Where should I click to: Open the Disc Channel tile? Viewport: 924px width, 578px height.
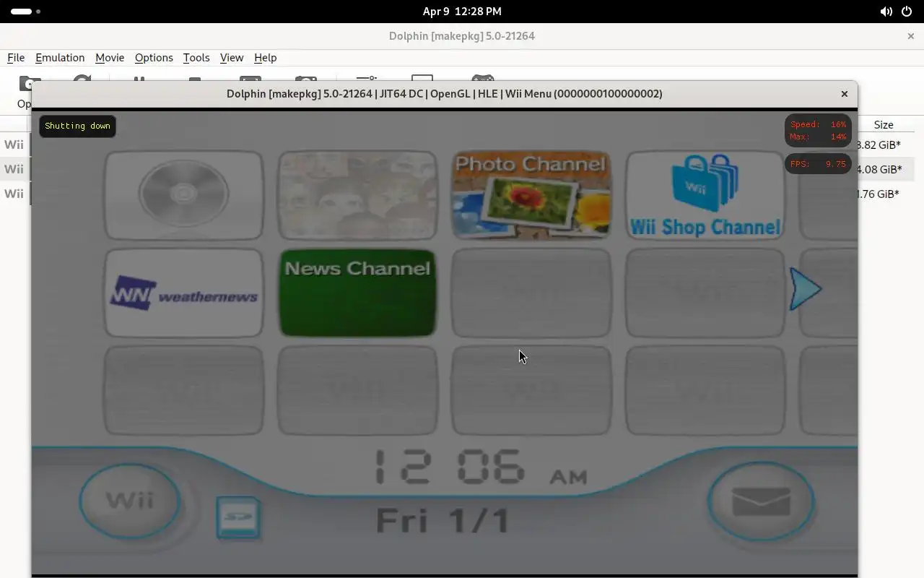click(x=184, y=195)
